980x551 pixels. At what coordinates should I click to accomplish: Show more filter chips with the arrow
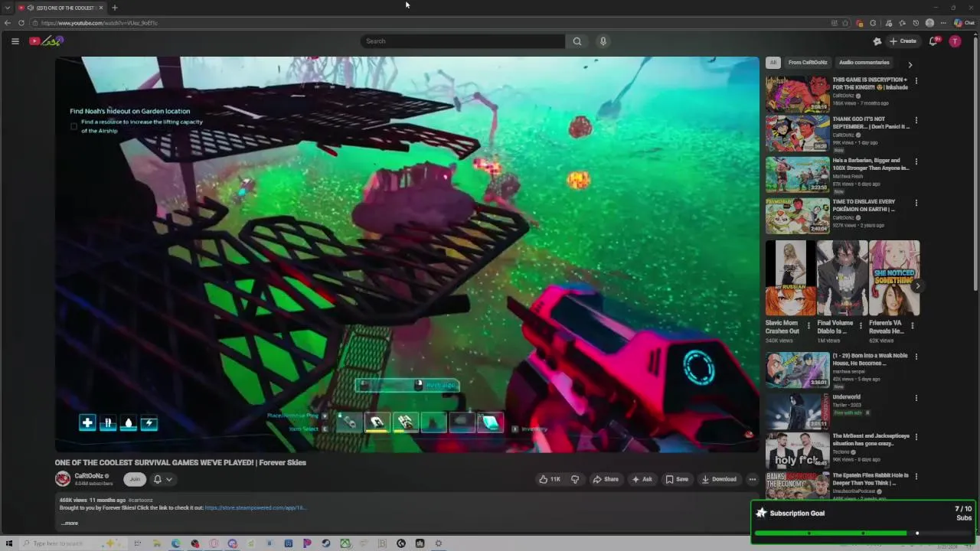click(910, 65)
